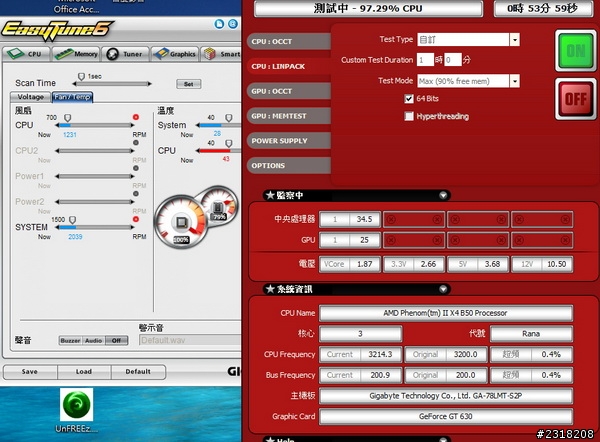Click the Default.wav alert sound field
The height and width of the screenshot is (442, 600).
coord(190,340)
